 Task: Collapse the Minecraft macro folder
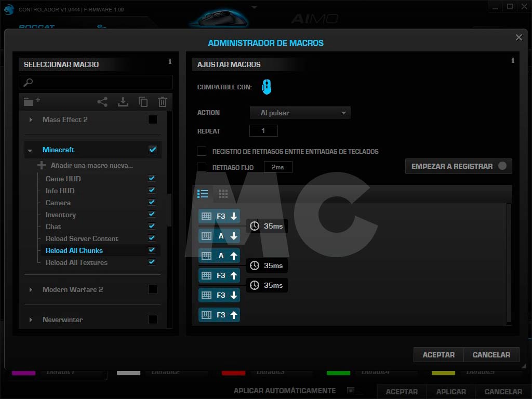30,150
